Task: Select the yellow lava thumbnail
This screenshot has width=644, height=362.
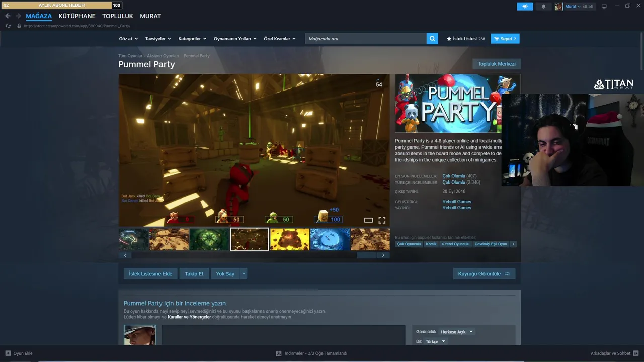Action: click(x=290, y=239)
